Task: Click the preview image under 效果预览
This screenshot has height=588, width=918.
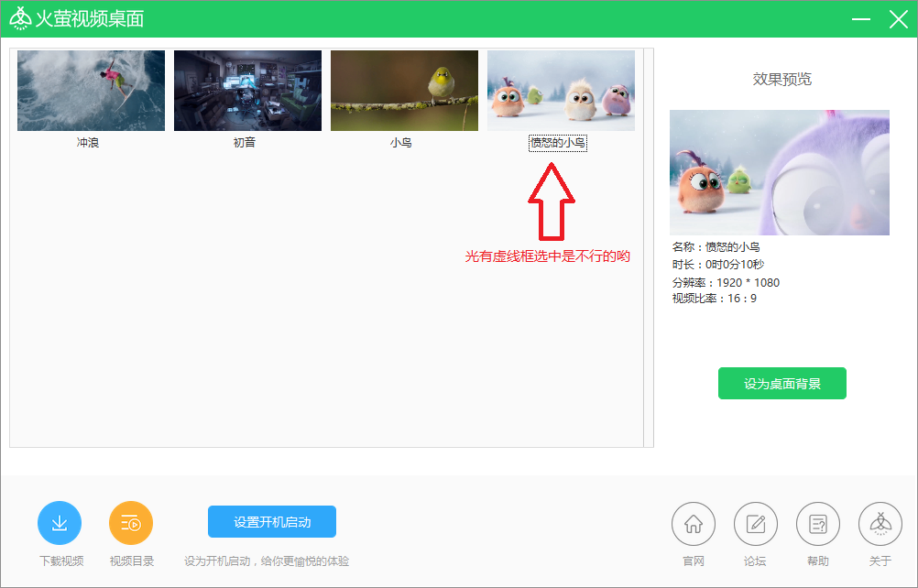Action: [x=781, y=172]
